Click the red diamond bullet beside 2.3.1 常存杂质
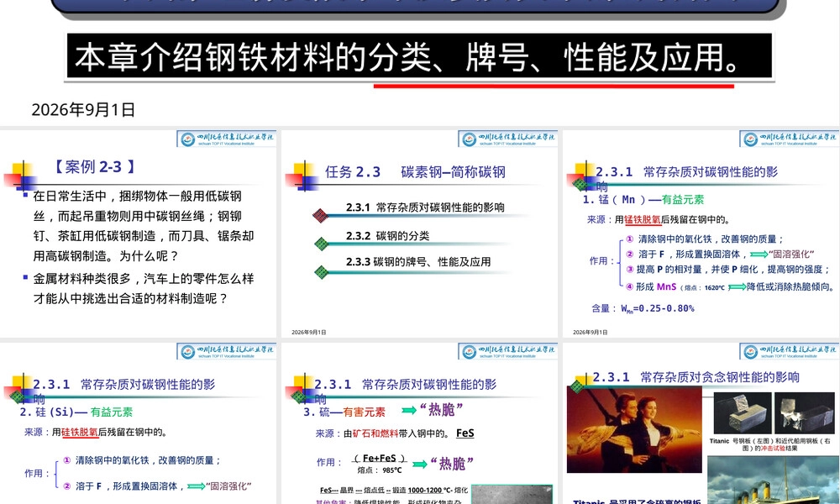Image resolution: width=840 pixels, height=504 pixels. click(x=320, y=215)
